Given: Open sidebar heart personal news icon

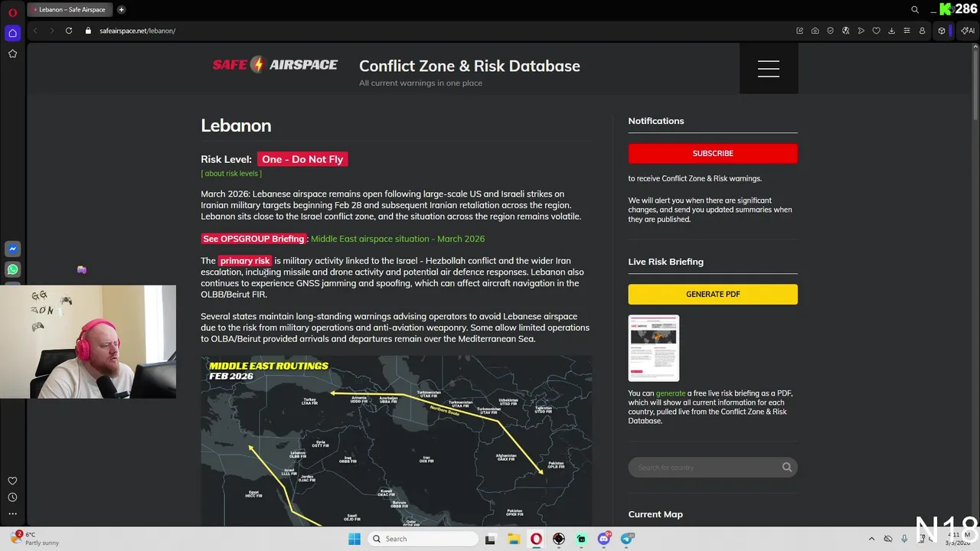Looking at the screenshot, I should tap(12, 481).
